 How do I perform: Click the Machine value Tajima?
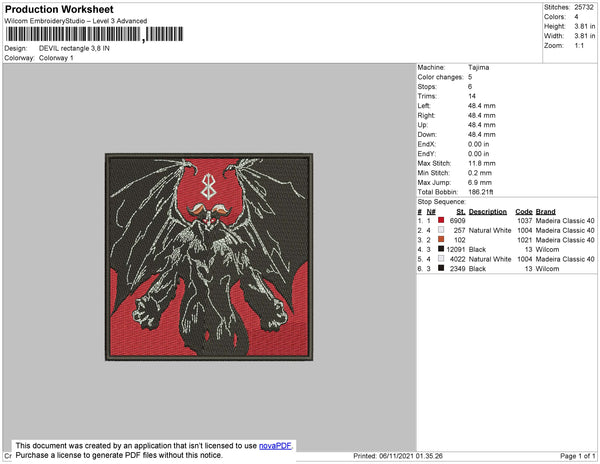pos(478,67)
